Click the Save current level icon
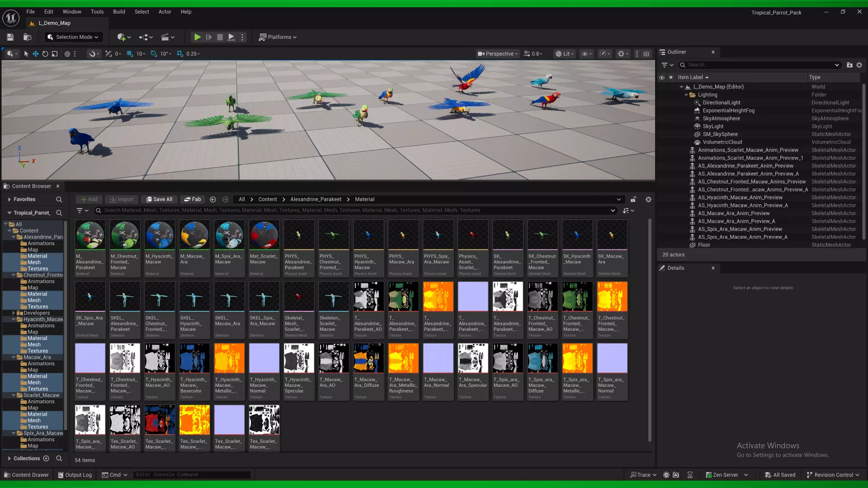868x488 pixels. [x=10, y=37]
